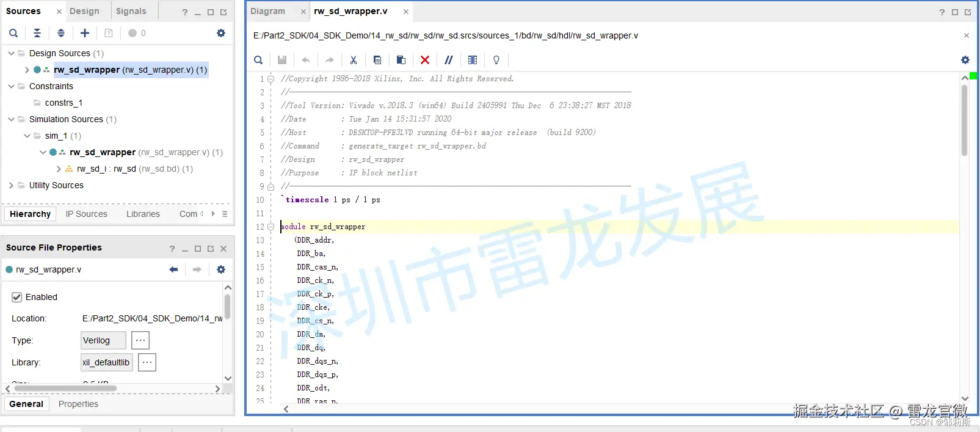Delete selection with the red X icon

tap(425, 60)
